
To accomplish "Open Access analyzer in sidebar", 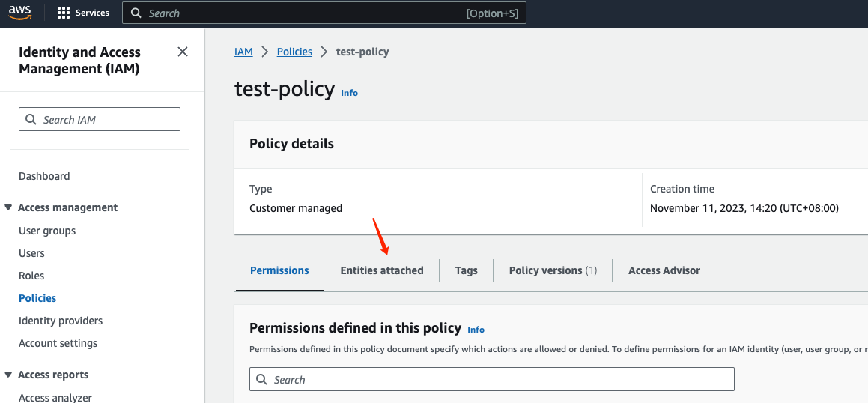I will tap(55, 397).
